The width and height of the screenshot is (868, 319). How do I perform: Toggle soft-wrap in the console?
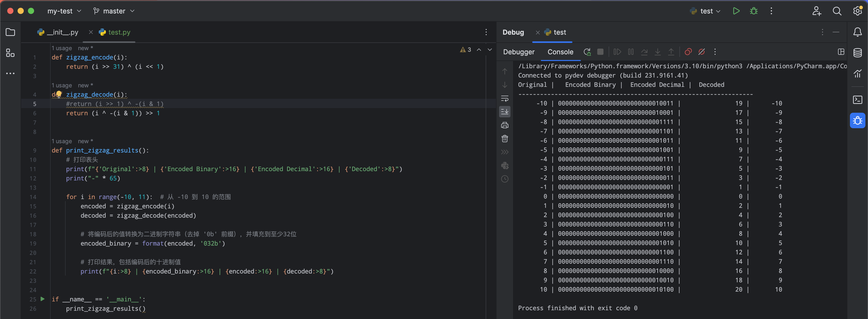click(505, 98)
